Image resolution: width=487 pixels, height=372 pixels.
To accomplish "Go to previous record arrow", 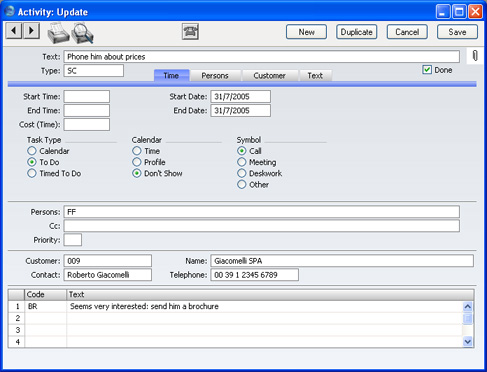I will 14,31.
